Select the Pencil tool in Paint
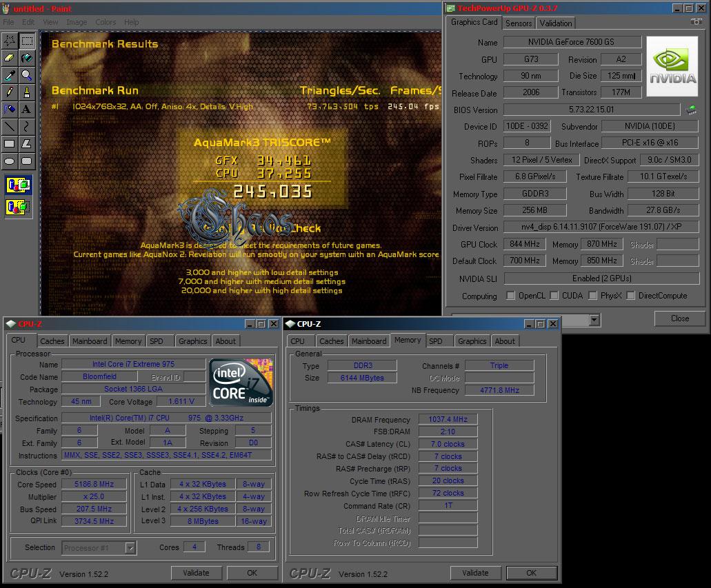The width and height of the screenshot is (711, 588). click(x=10, y=92)
